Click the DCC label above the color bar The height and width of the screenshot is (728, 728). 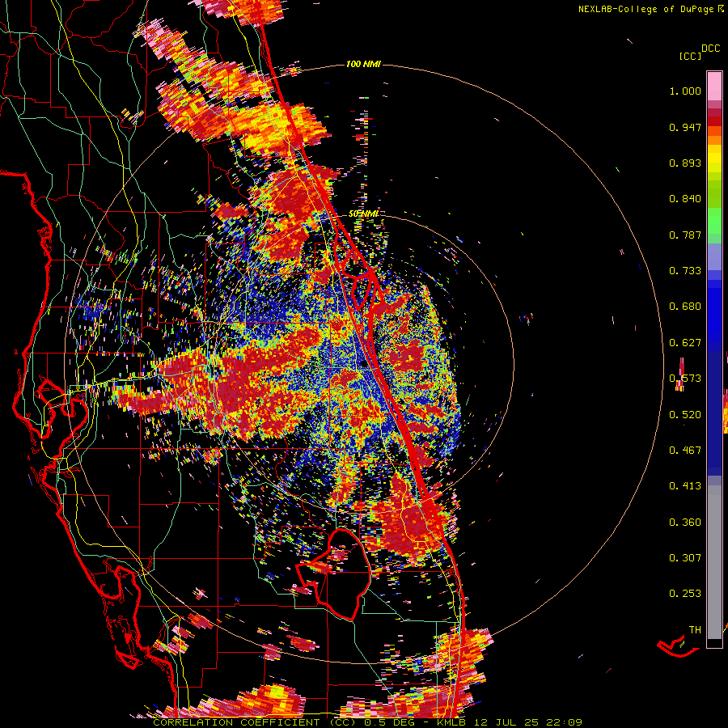click(x=710, y=49)
